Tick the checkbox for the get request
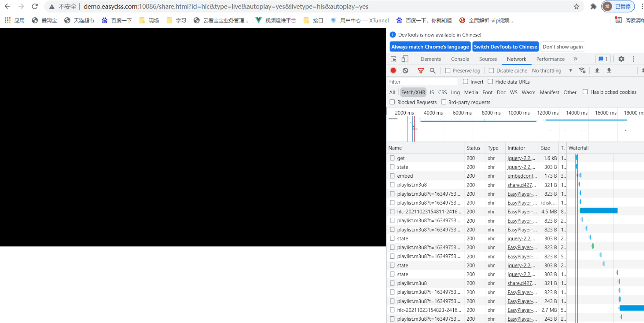Viewport: 644px width, 323px height. [x=392, y=158]
